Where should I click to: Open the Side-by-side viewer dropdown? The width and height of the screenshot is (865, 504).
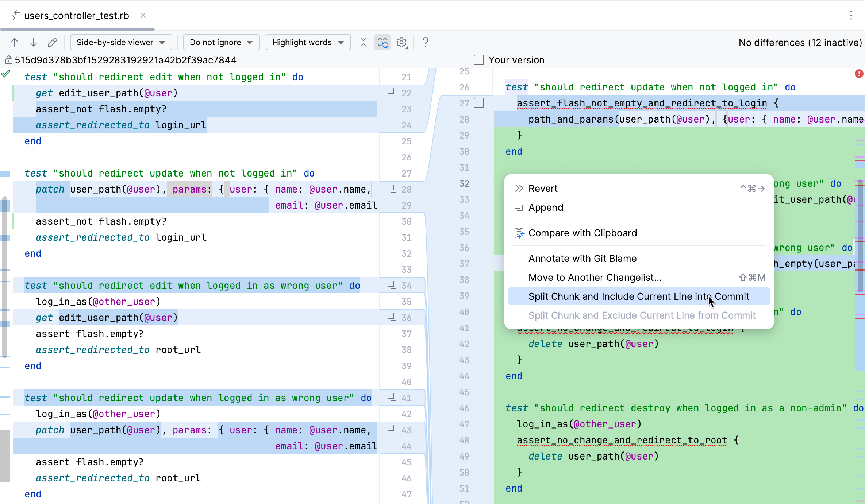pos(121,42)
